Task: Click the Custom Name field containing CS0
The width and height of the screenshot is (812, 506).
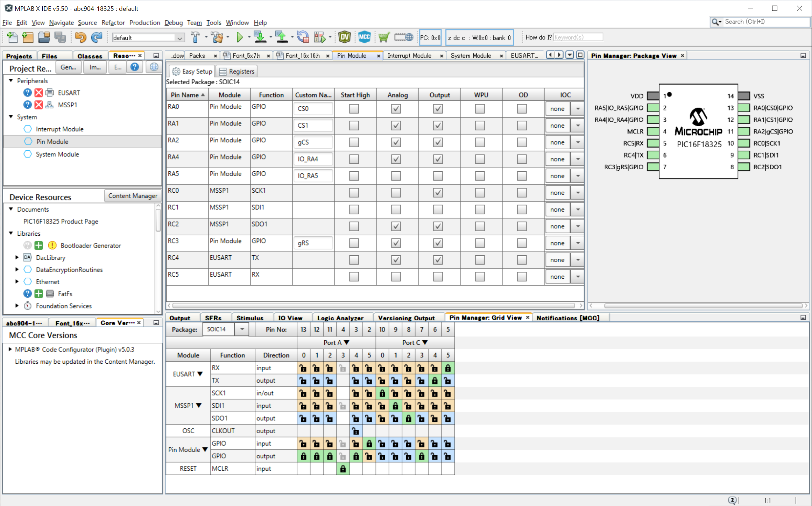Action: [313, 109]
